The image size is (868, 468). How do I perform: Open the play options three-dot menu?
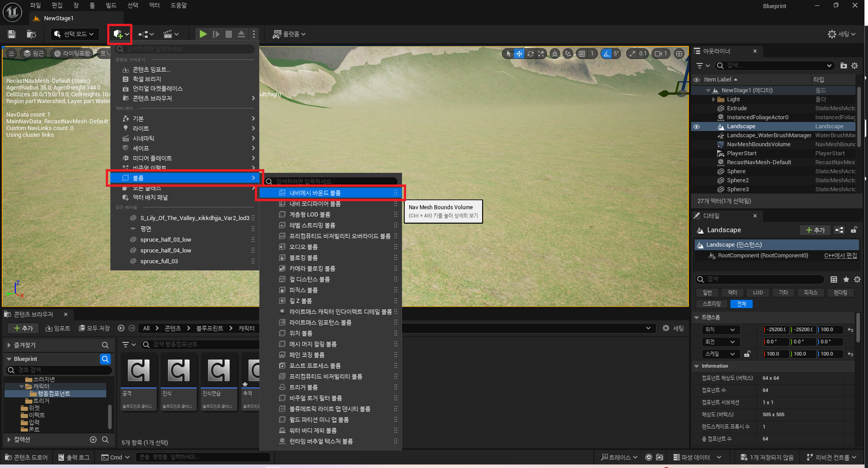point(254,34)
